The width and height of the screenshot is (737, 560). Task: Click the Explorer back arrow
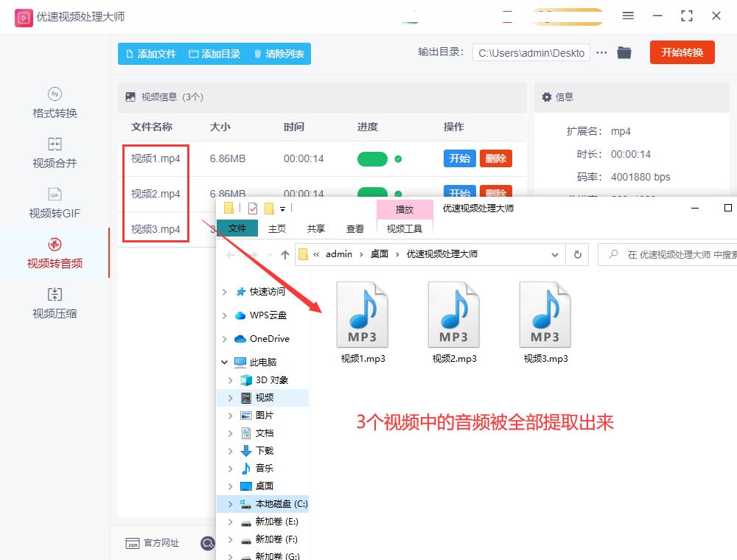click(x=231, y=255)
